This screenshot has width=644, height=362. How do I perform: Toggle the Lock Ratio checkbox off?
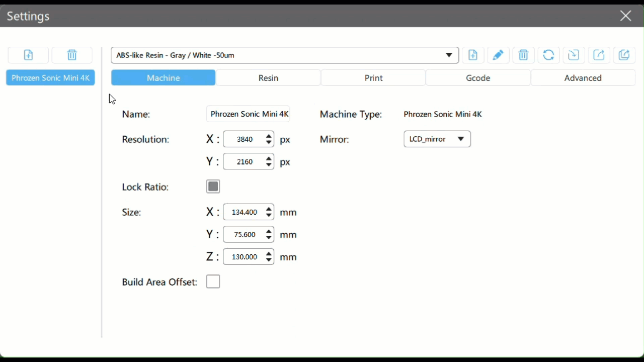pos(213,186)
